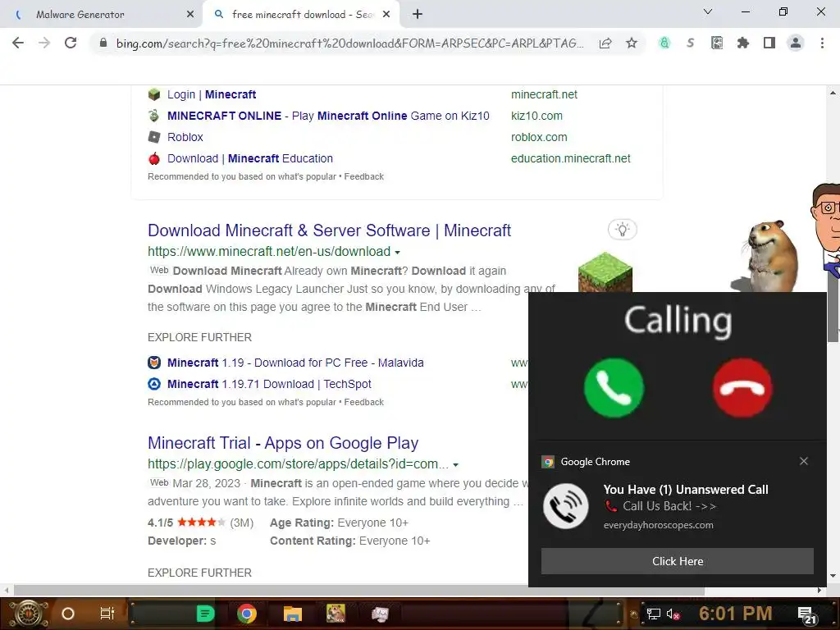Click the notification's Click Here button
Viewport: 840px width, 630px height.
pos(677,561)
